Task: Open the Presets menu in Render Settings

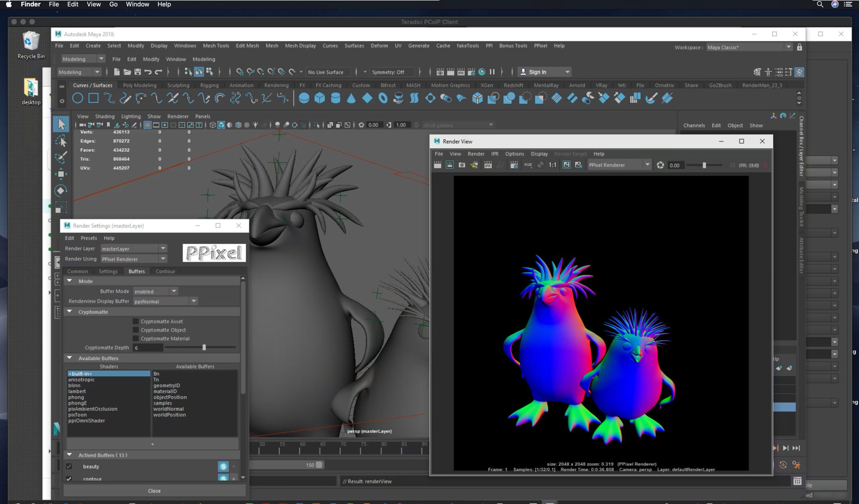Action: (x=88, y=238)
